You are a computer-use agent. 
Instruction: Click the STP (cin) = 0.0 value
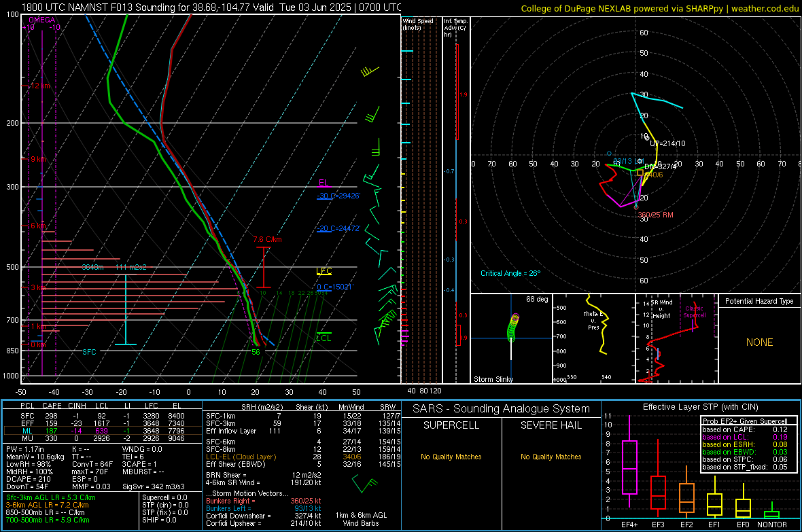coord(164,505)
